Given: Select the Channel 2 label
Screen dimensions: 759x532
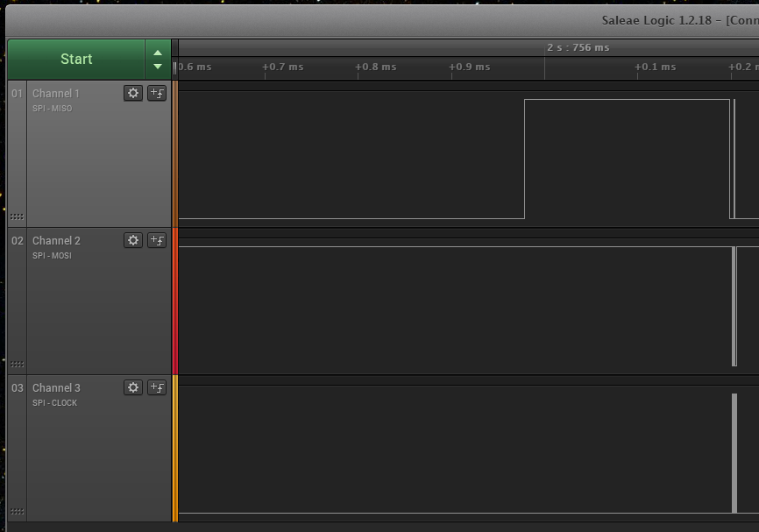Looking at the screenshot, I should tap(56, 241).
